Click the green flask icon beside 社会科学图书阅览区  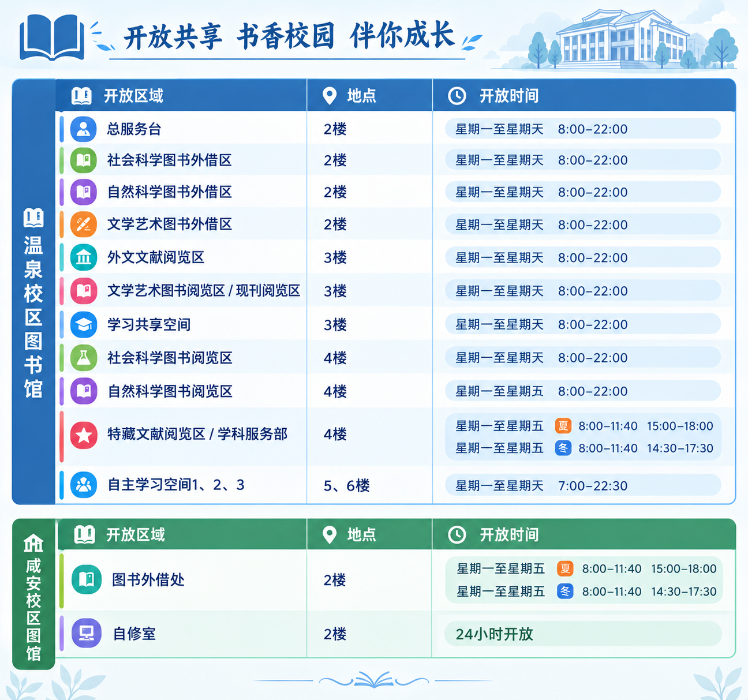click(84, 358)
